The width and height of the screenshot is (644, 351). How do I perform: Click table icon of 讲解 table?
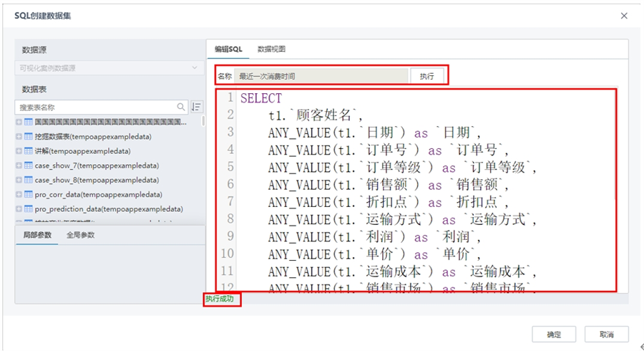click(x=29, y=151)
